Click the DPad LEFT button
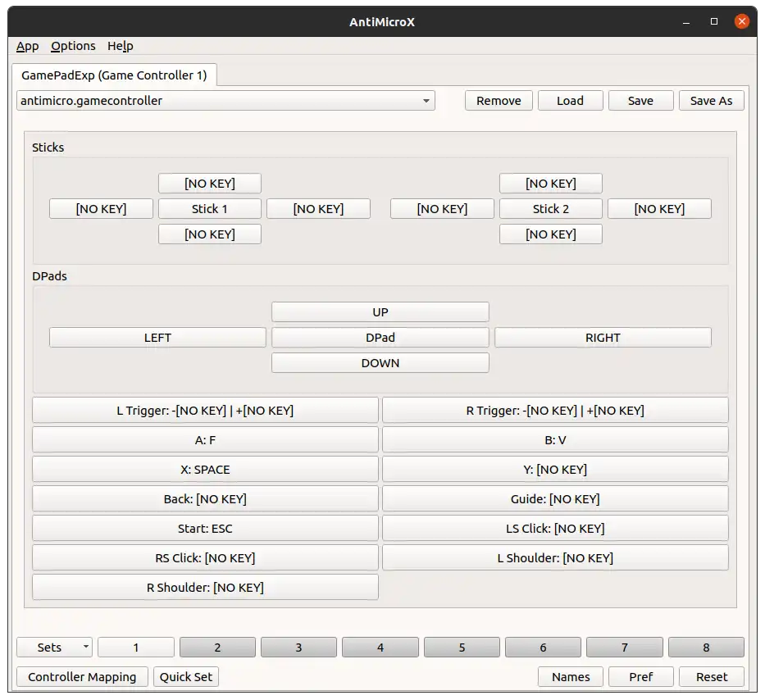This screenshot has width=765, height=700. pyautogui.click(x=157, y=338)
